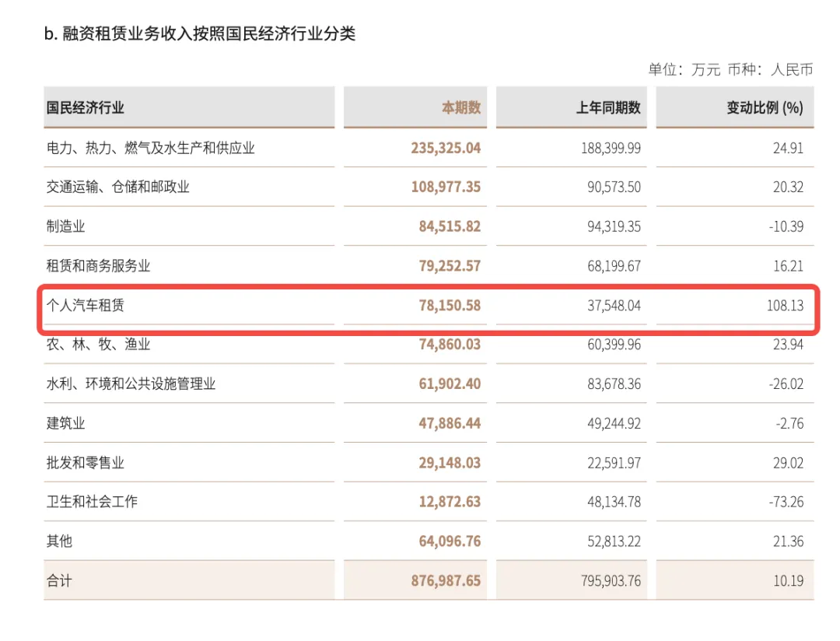Click the value 235,325.04

click(x=446, y=148)
